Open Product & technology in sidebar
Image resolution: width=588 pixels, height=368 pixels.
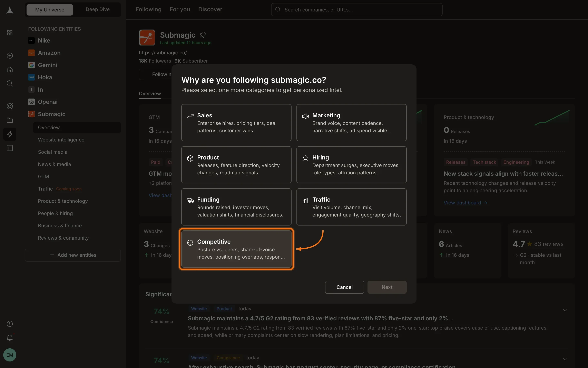point(63,201)
